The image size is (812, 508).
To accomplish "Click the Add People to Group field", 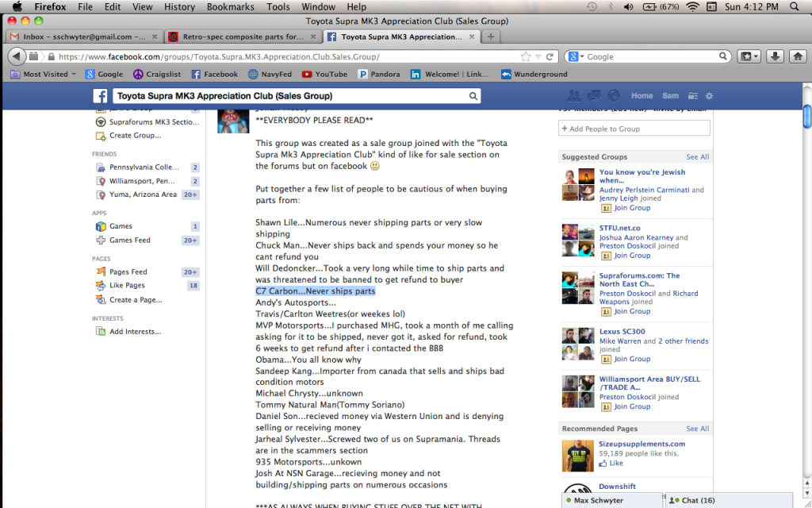I will 634,129.
